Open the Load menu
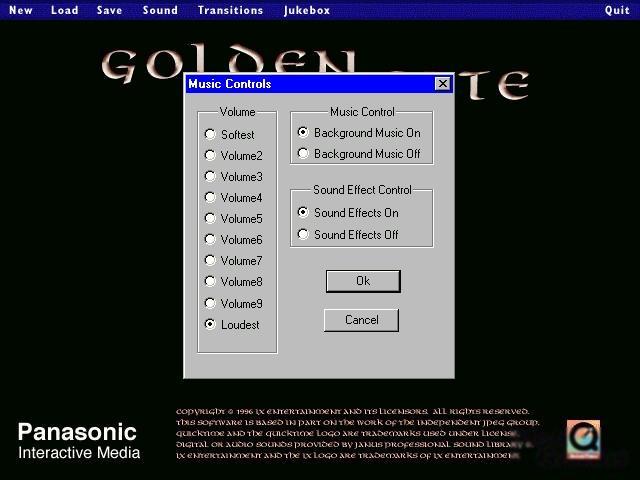 [64, 10]
